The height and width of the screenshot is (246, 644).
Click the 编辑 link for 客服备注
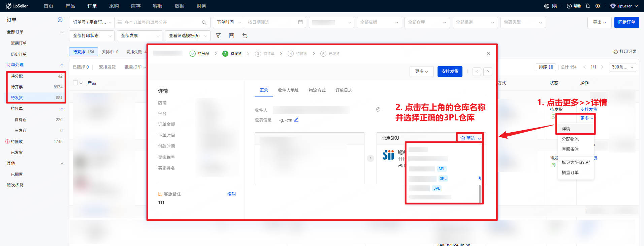231,194
